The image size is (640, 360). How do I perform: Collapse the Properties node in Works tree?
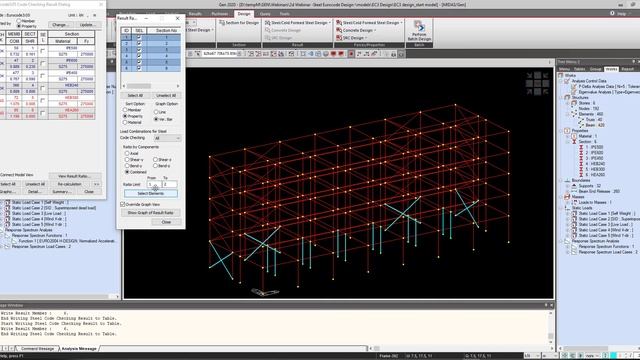pyautogui.click(x=561, y=131)
